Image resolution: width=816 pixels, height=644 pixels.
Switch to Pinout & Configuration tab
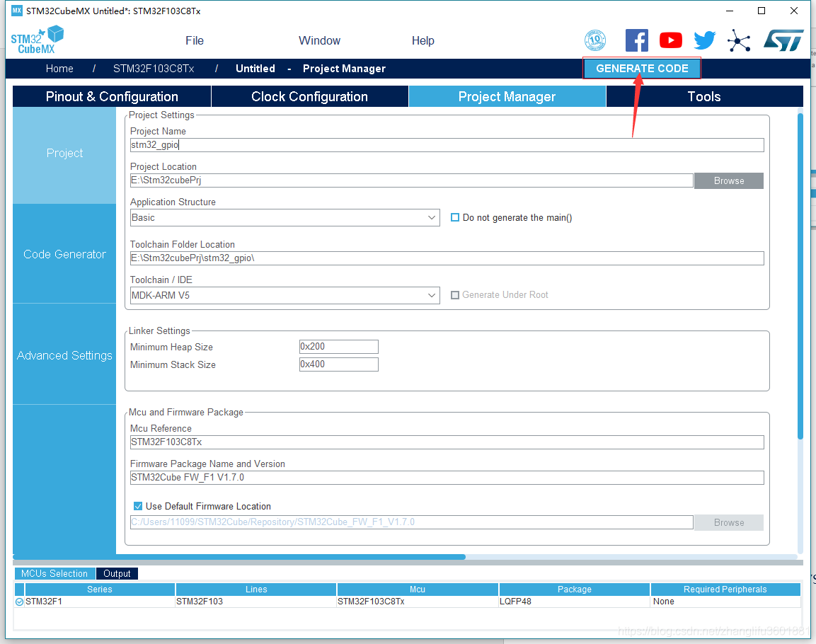click(112, 97)
